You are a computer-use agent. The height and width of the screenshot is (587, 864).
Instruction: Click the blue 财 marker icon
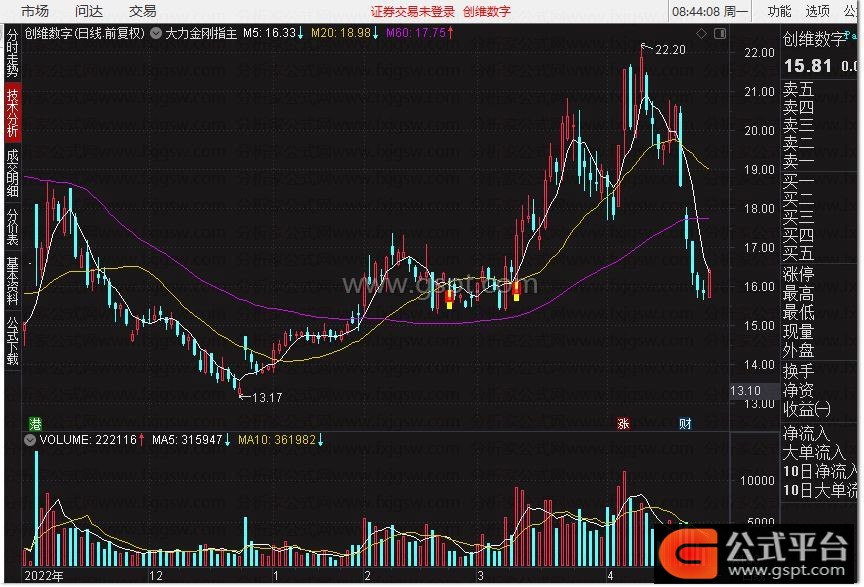(685, 424)
